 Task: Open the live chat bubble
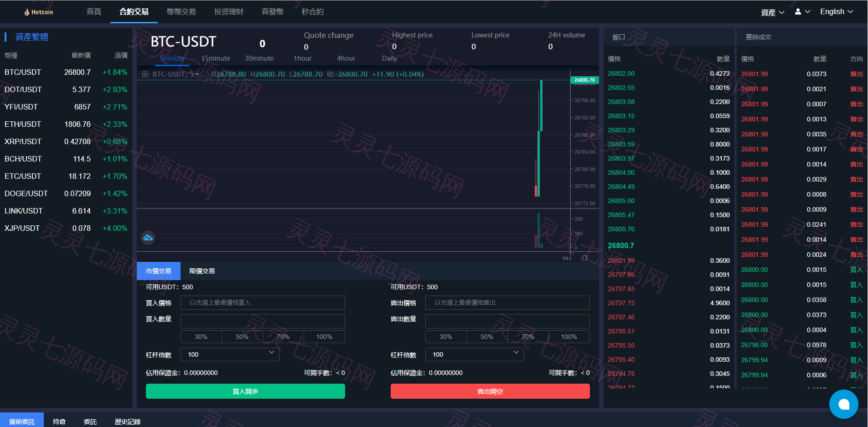point(843,404)
